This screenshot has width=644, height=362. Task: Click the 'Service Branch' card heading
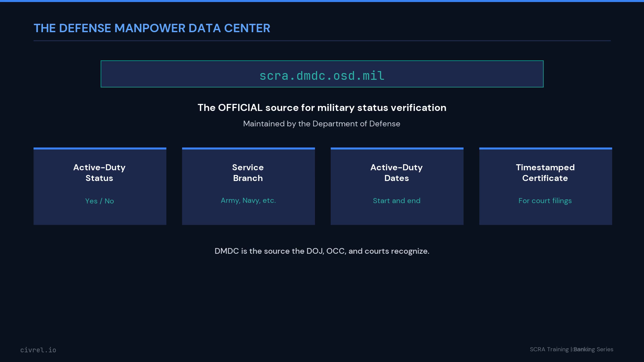click(x=248, y=173)
